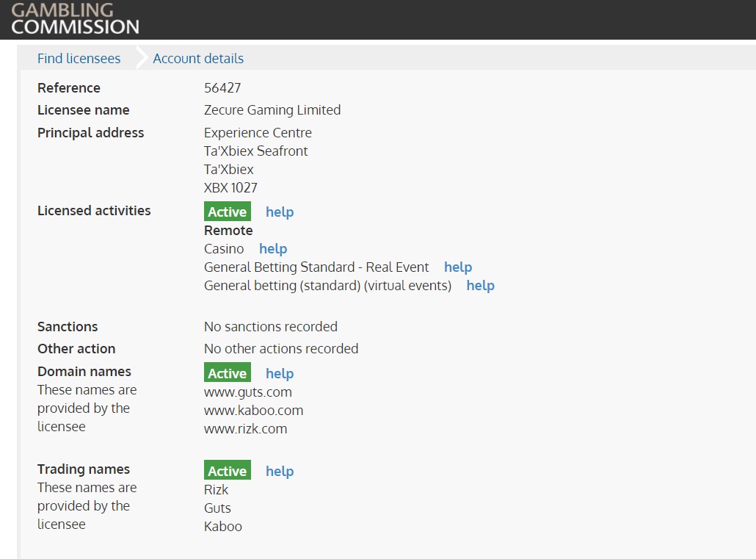
Task: Click the postcode XBX 1027
Action: 230,188
